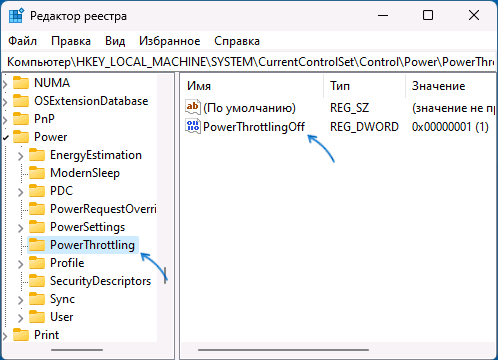Image resolution: width=498 pixels, height=360 pixels.
Task: Click the PowerRequestOverride folder icon
Action: point(37,209)
